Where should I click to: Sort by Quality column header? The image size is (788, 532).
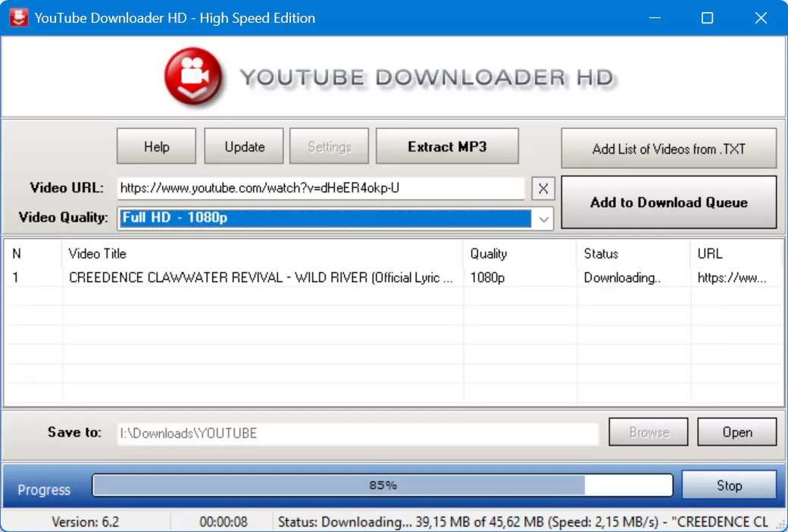click(x=520, y=253)
